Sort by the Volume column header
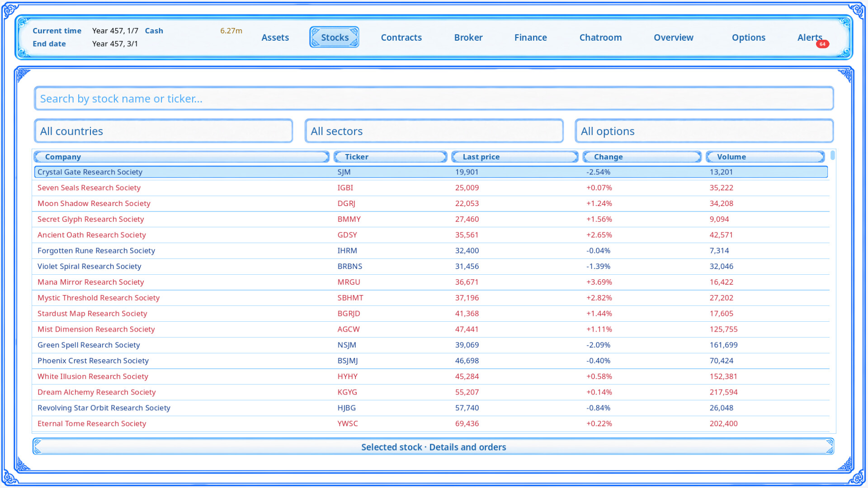Viewport: 868px width, 488px height. tap(765, 157)
